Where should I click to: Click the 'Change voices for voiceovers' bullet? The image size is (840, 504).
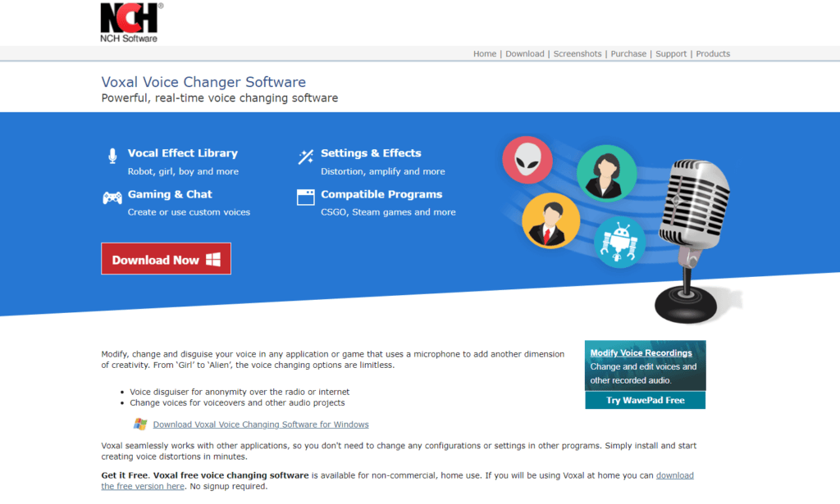tap(237, 402)
